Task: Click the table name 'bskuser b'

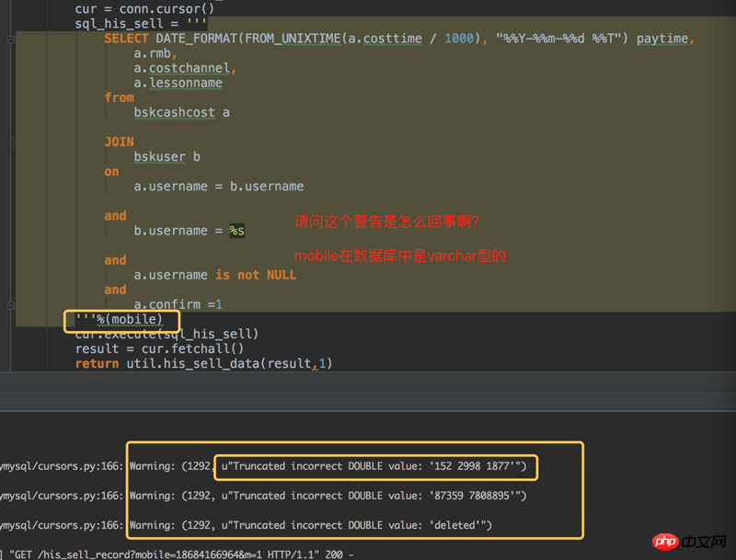Action: coord(167,156)
